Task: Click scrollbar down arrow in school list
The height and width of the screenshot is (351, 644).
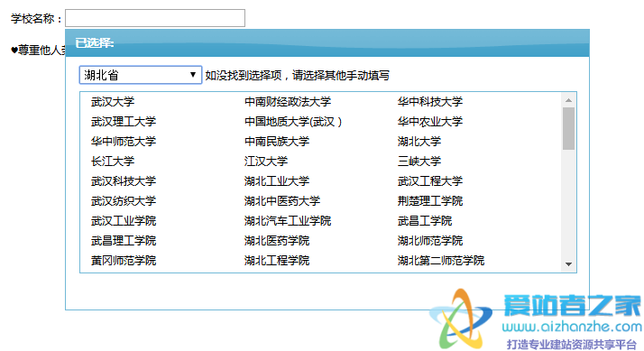Action: pos(568,264)
